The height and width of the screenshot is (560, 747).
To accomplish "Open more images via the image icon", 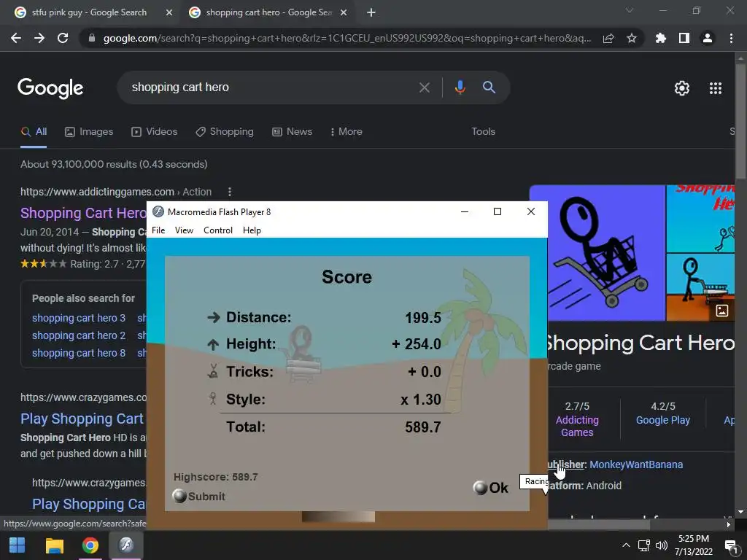I will pos(721,311).
